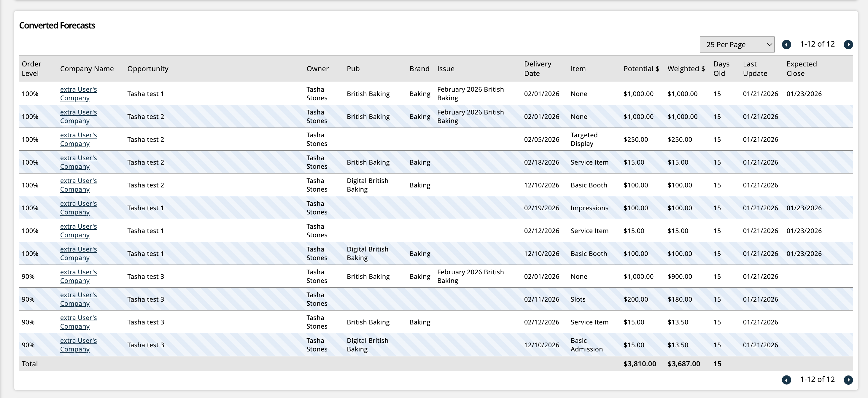
Task: Sort by Company Name column header
Action: (x=87, y=69)
